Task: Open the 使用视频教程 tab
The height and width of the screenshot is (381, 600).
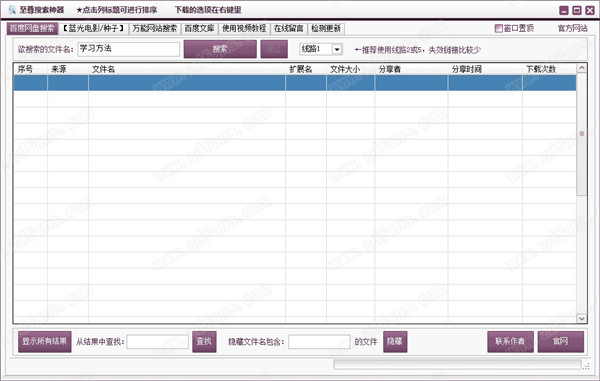Action: [x=244, y=28]
